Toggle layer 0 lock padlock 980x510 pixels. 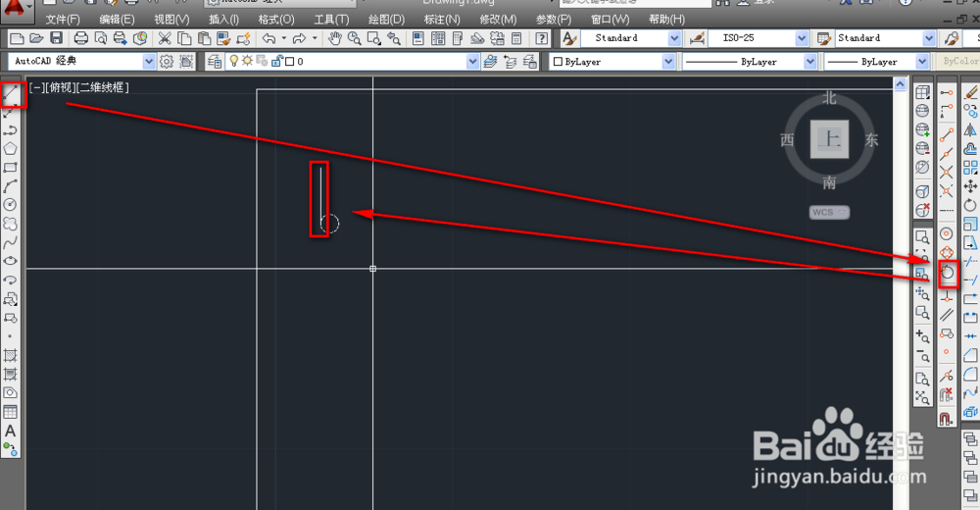[277, 62]
